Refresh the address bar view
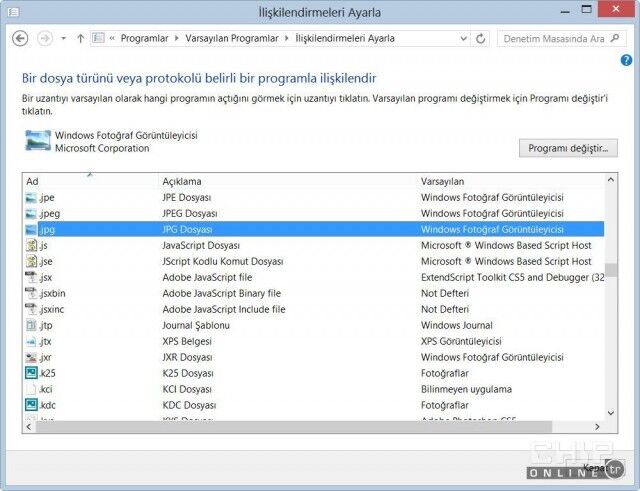 [481, 38]
